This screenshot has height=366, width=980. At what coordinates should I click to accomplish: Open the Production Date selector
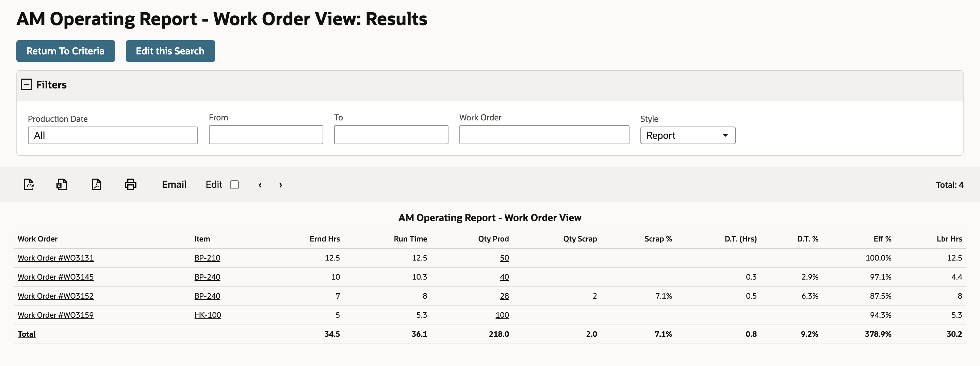click(x=113, y=135)
